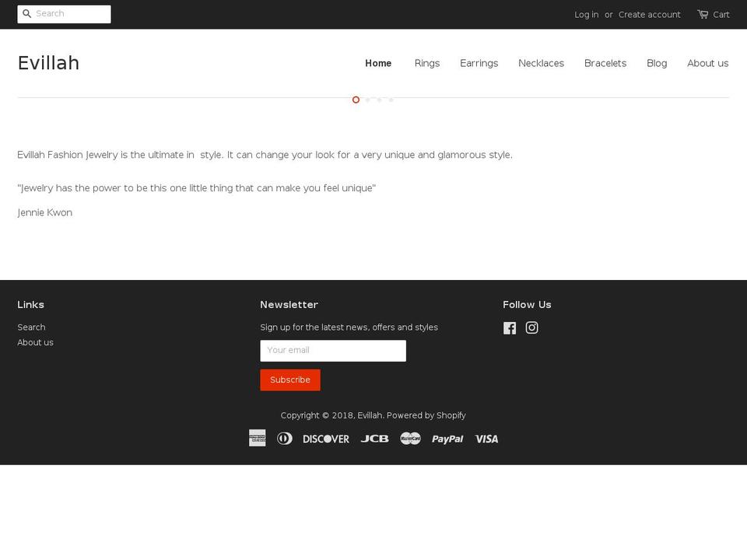Open the Log in link
747x560 pixels.
click(587, 15)
